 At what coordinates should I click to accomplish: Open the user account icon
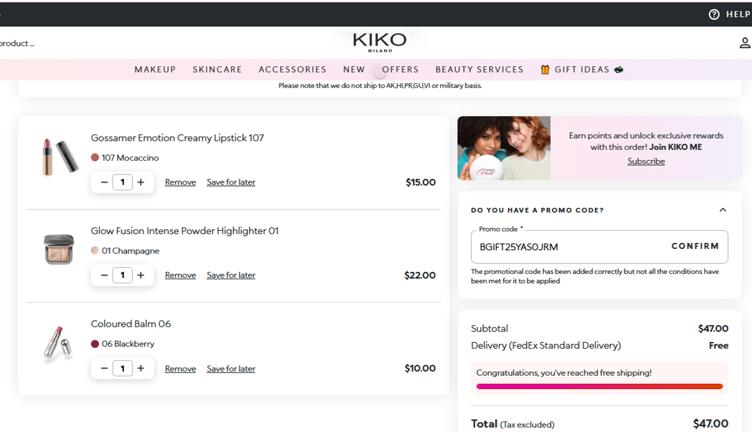745,43
